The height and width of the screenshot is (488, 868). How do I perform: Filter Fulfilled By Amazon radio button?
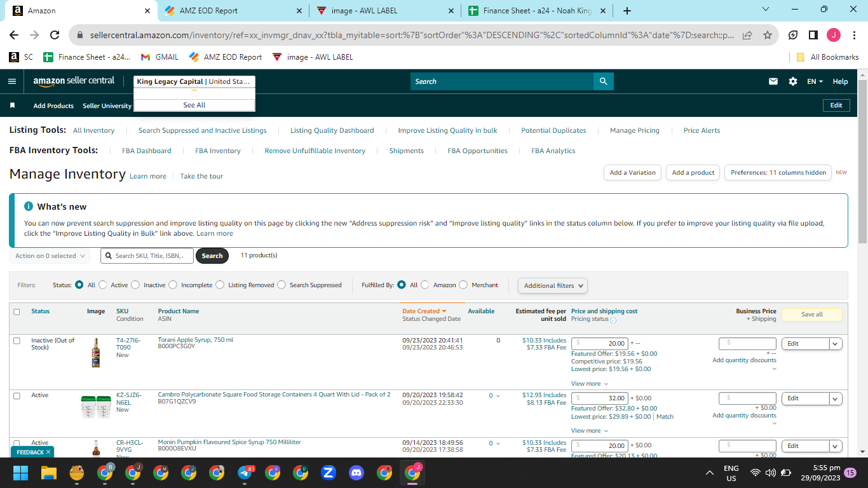425,285
